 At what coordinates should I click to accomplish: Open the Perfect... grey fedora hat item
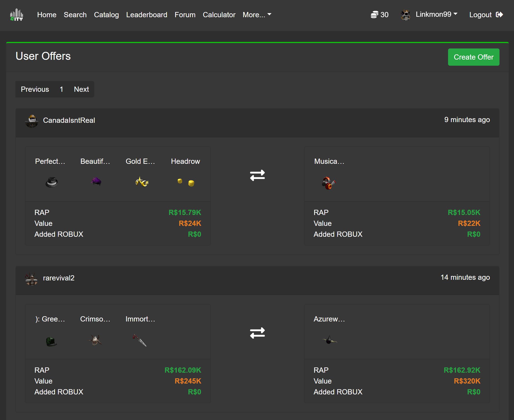coord(51,182)
